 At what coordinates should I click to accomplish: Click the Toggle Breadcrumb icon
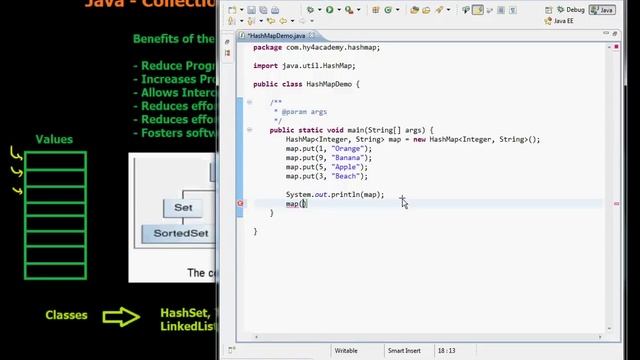point(466,10)
